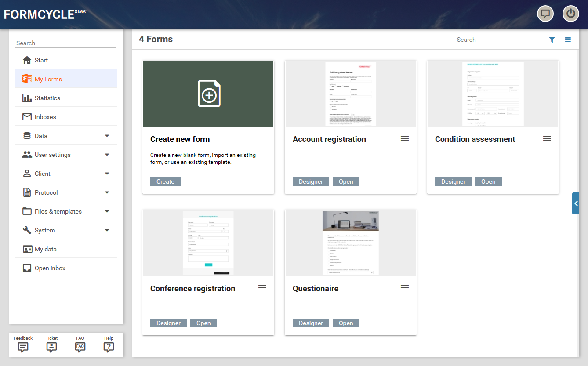Select Statistics in the navigation menu
Screen dimensions: 588x366
66,98
